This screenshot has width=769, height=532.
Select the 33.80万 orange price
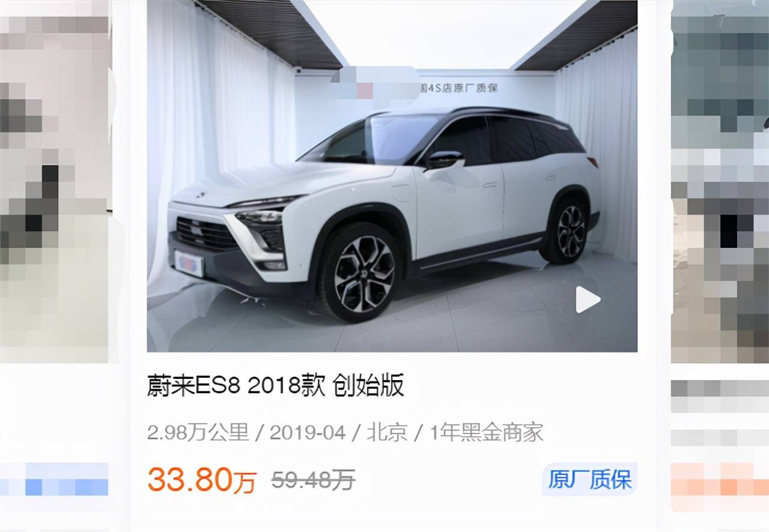point(202,480)
